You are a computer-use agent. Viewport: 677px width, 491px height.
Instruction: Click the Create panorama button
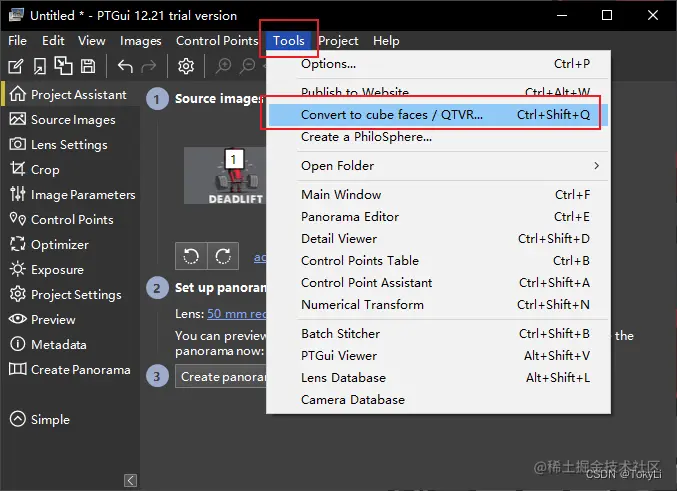[x=221, y=377]
